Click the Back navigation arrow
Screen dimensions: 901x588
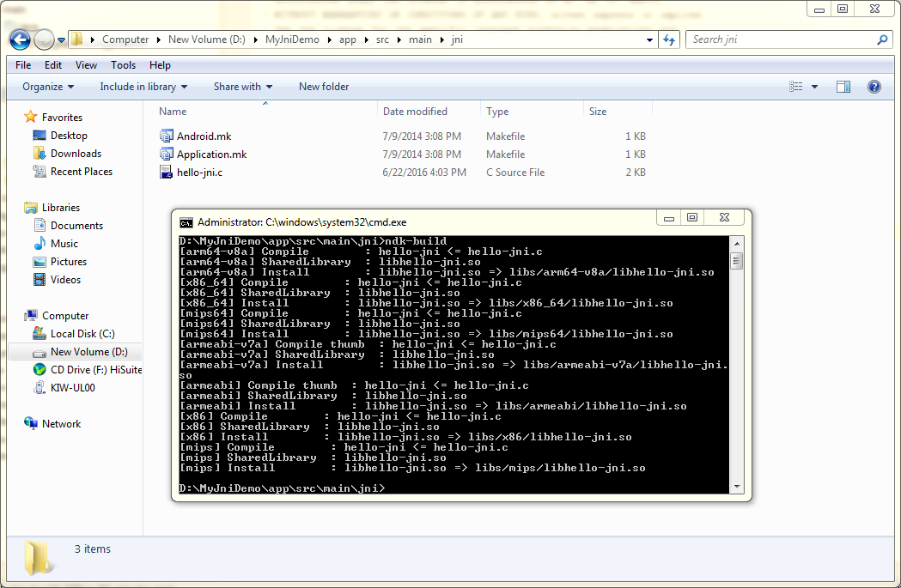(x=20, y=39)
